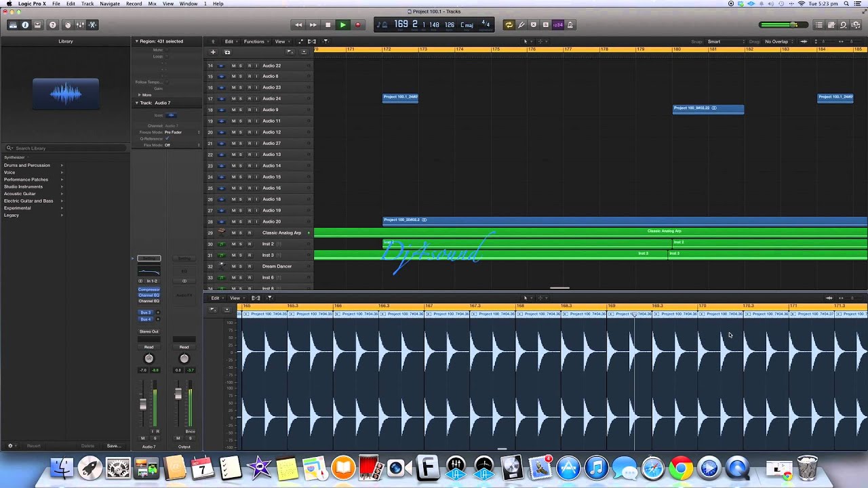Open the tracks area Functions menu

pos(256,41)
